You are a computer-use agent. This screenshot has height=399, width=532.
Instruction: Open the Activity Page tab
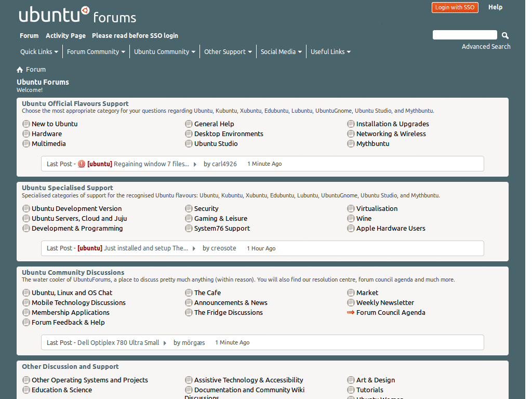click(x=65, y=36)
